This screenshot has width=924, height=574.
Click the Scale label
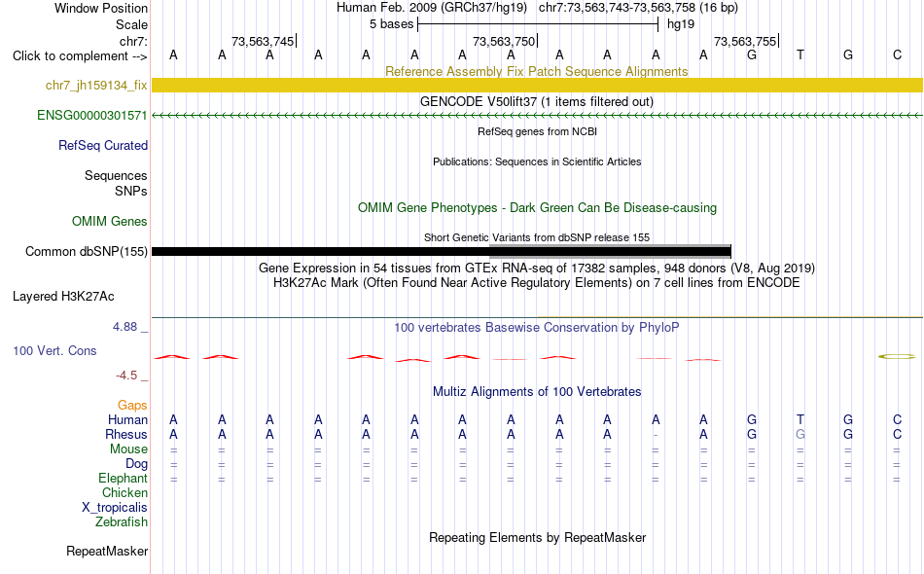coord(132,25)
